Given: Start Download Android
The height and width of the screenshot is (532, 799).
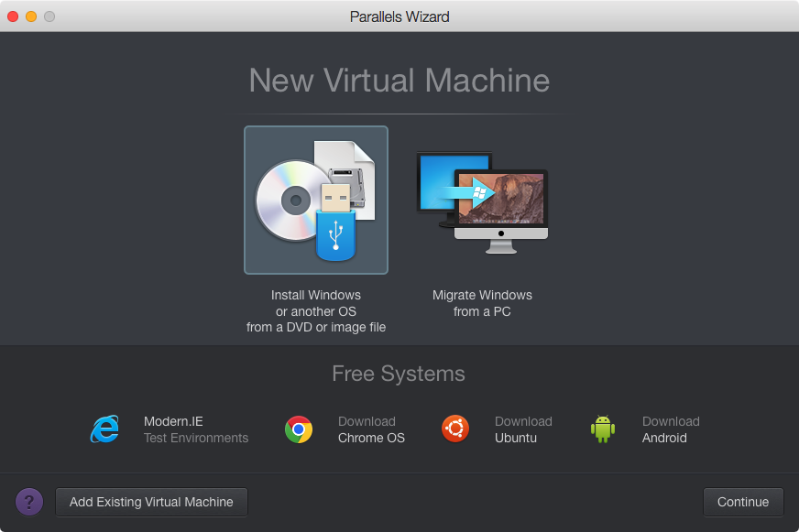Looking at the screenshot, I should (671, 429).
